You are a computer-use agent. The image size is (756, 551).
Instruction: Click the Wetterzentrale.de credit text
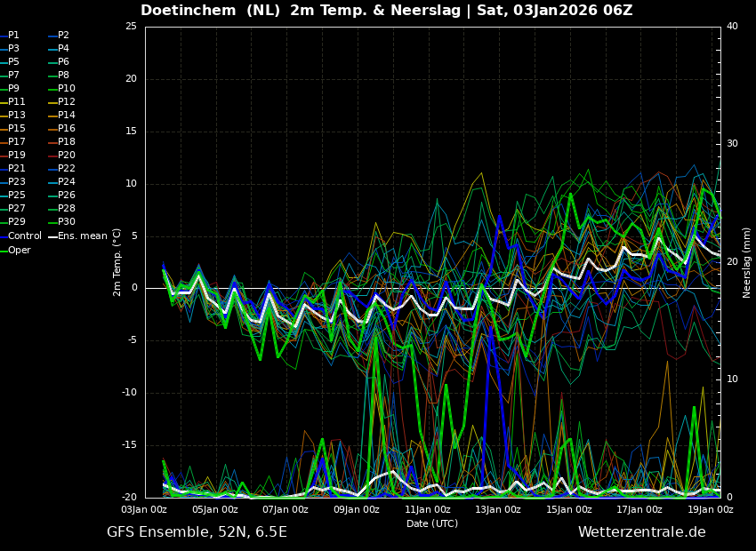pyautogui.click(x=642, y=532)
